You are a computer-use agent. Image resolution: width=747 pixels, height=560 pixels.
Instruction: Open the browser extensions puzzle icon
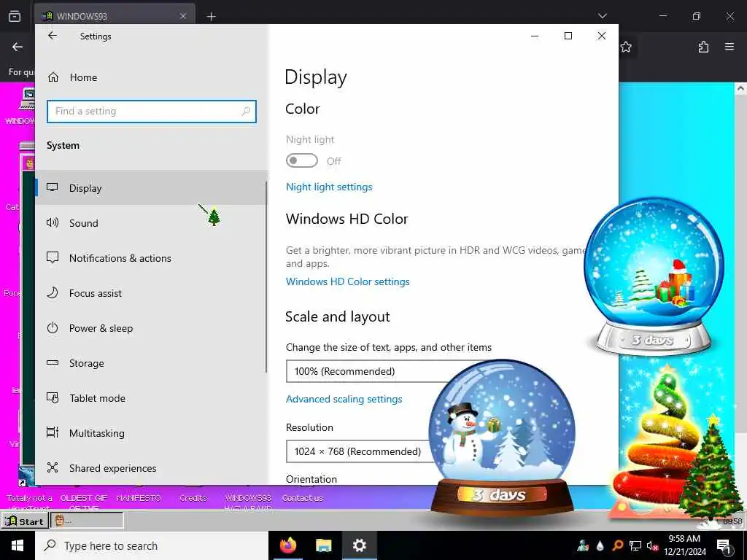[x=703, y=47]
